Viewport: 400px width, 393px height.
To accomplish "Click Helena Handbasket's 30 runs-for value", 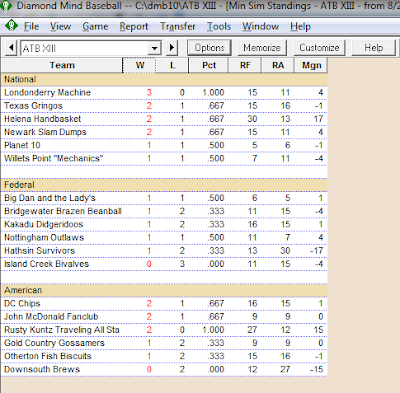I will (252, 119).
